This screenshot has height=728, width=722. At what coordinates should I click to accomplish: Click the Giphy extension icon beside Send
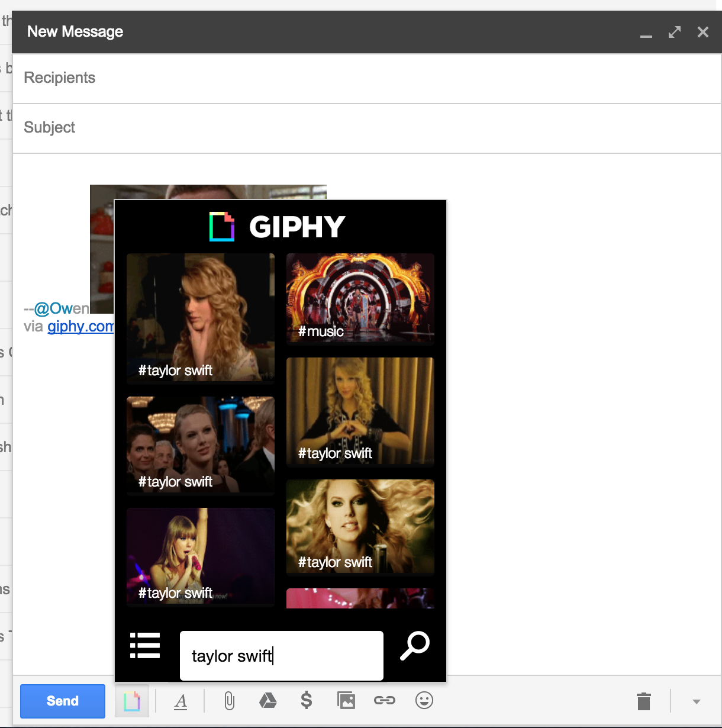132,701
